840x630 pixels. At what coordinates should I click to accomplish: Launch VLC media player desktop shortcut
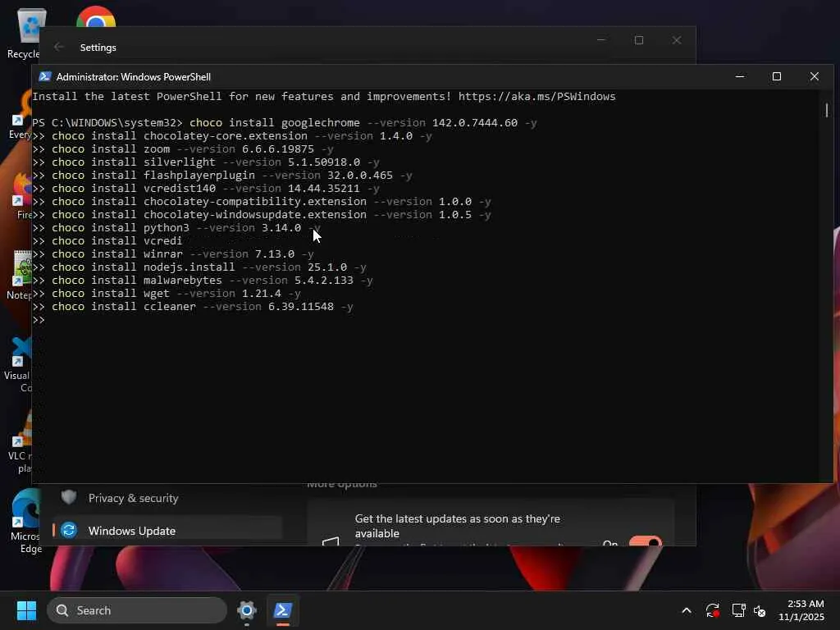pyautogui.click(x=21, y=441)
